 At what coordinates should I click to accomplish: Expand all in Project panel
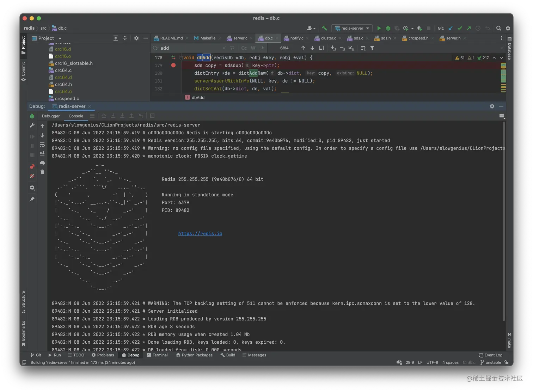116,38
